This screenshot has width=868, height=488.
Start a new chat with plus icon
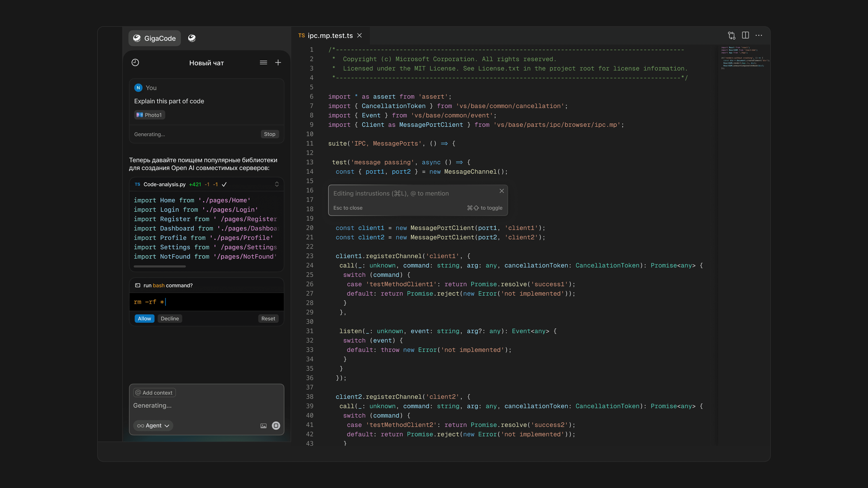(x=278, y=63)
